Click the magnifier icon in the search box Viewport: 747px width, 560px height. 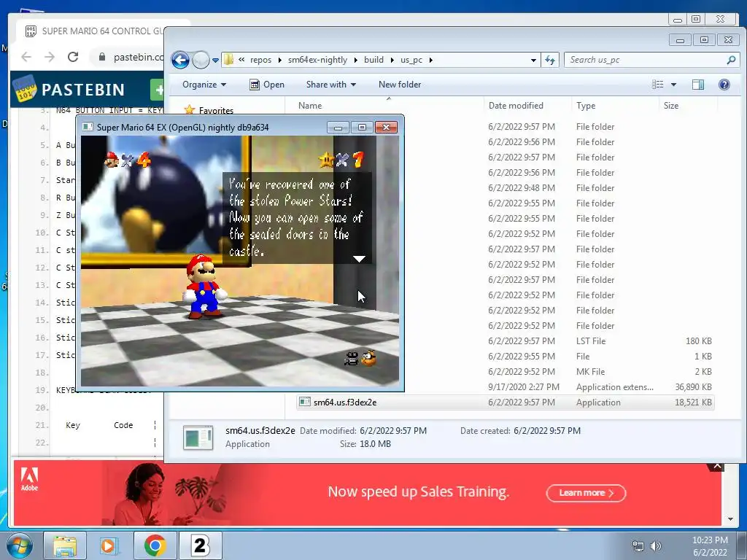point(731,60)
